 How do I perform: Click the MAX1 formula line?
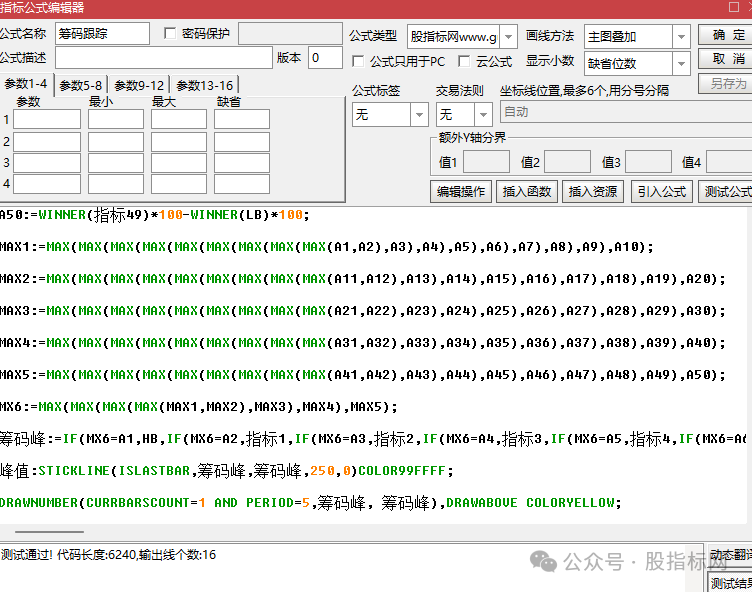[x=327, y=247]
